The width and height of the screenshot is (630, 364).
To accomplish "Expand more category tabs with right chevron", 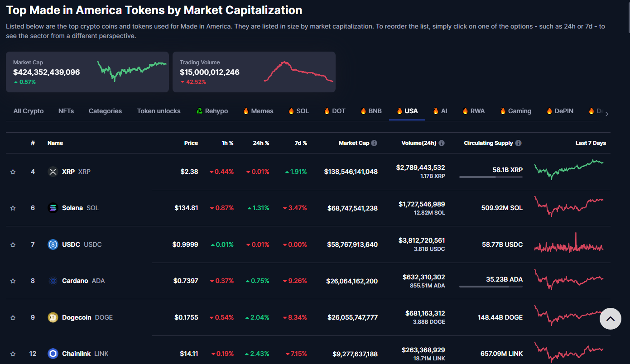I will point(607,114).
